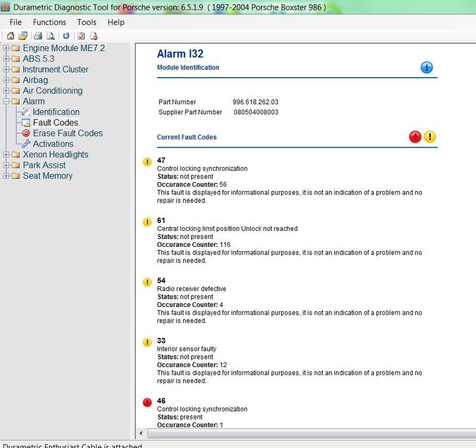Click the text 'Status: present' of fault 46

pos(180,417)
